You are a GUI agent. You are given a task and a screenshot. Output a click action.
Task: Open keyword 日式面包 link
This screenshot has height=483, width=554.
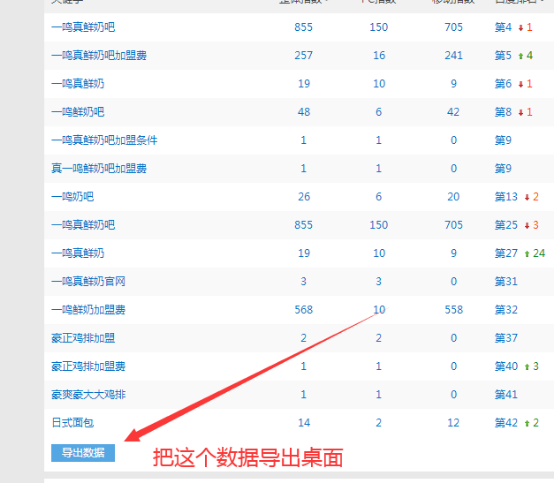pyautogui.click(x=72, y=423)
